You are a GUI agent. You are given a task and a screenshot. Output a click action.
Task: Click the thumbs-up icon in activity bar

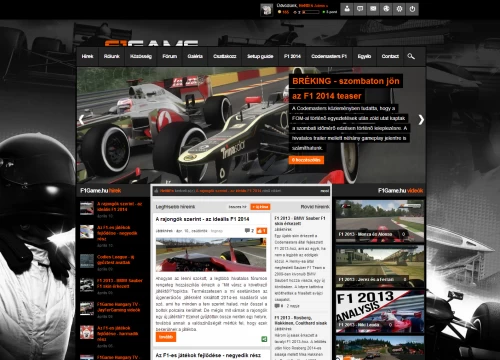pos(156,191)
